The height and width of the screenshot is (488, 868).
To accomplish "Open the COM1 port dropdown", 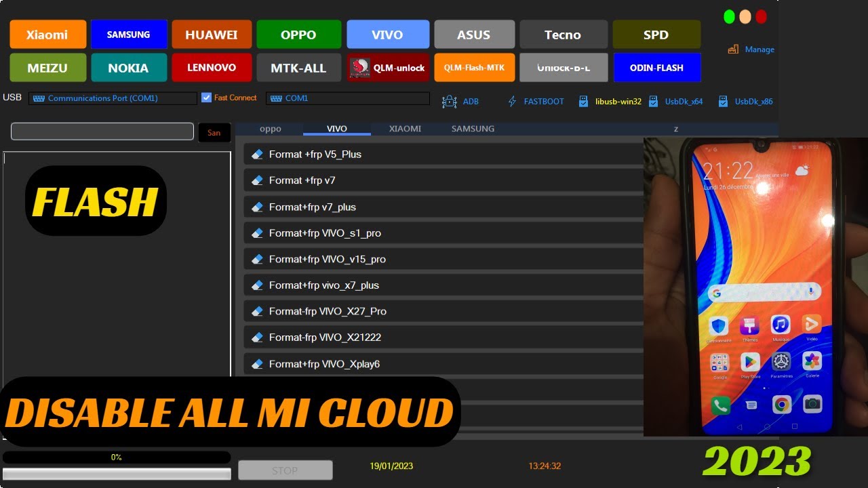I will [x=348, y=98].
